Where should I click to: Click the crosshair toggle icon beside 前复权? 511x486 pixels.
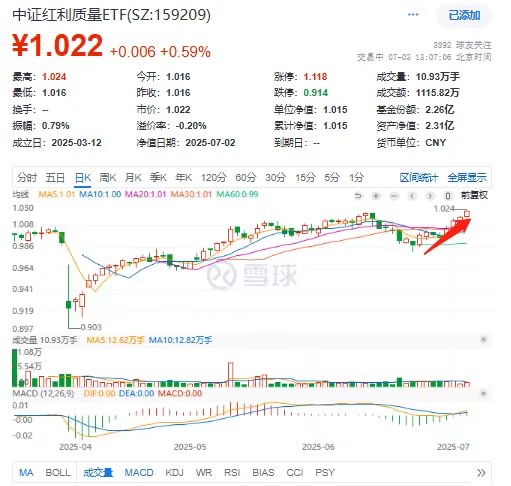(448, 196)
